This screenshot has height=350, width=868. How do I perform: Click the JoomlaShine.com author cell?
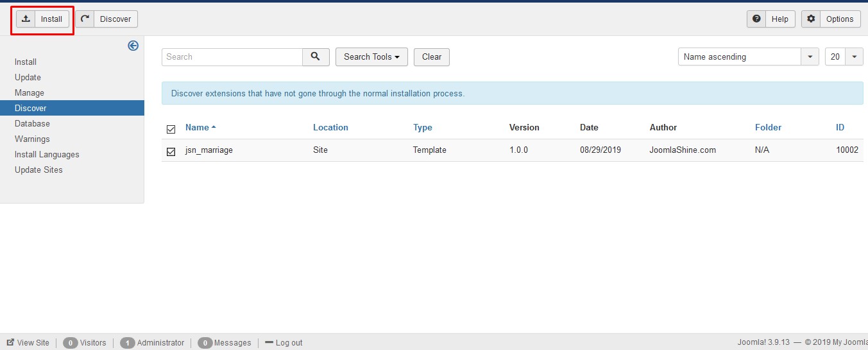coord(683,150)
